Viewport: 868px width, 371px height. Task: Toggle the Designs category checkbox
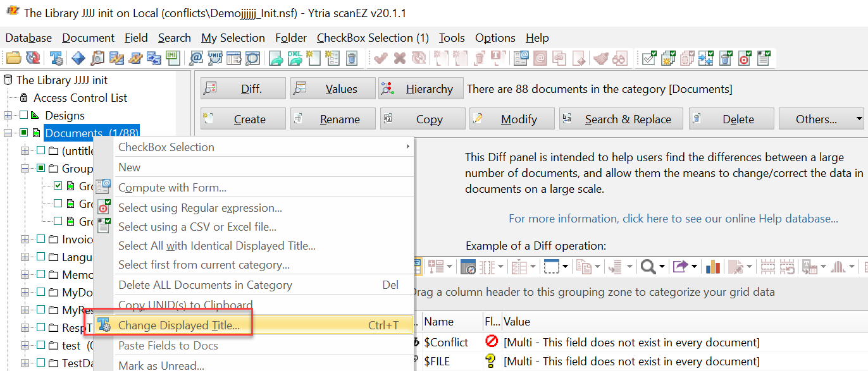coord(23,116)
